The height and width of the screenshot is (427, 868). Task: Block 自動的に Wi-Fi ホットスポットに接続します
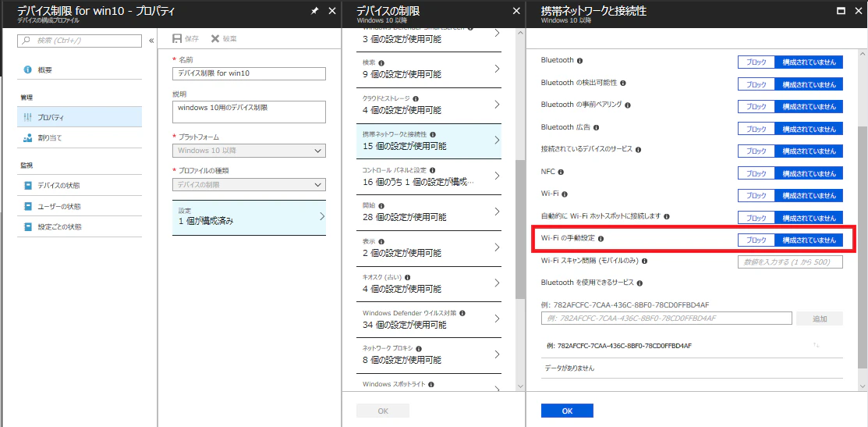(756, 218)
